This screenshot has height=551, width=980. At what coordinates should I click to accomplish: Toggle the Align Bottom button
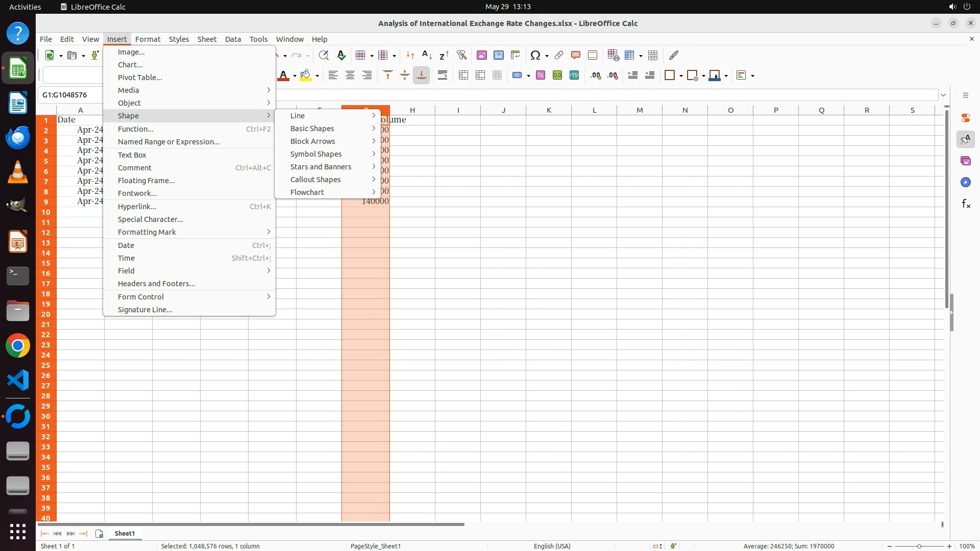tap(422, 76)
